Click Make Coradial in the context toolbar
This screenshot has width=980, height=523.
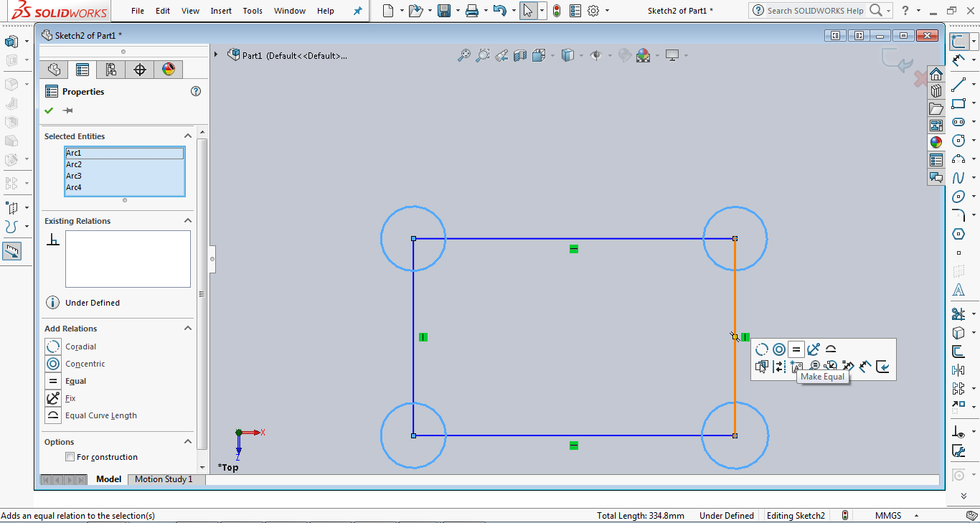pos(762,349)
